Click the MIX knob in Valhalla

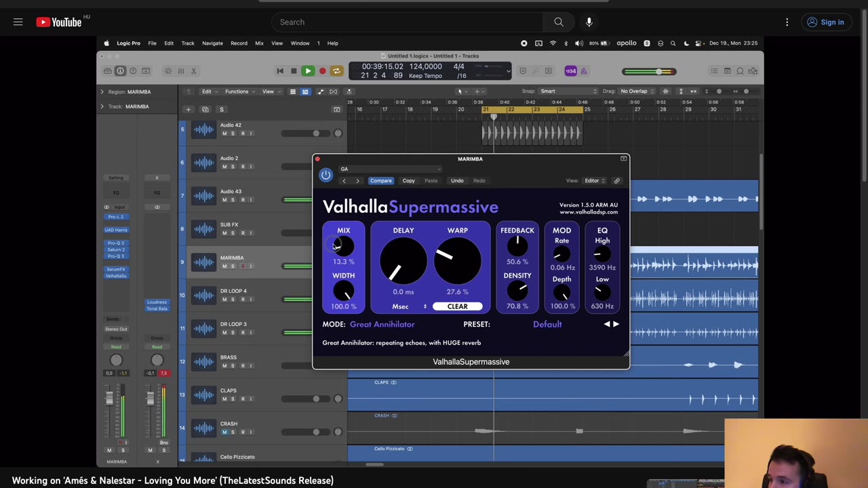pyautogui.click(x=343, y=246)
